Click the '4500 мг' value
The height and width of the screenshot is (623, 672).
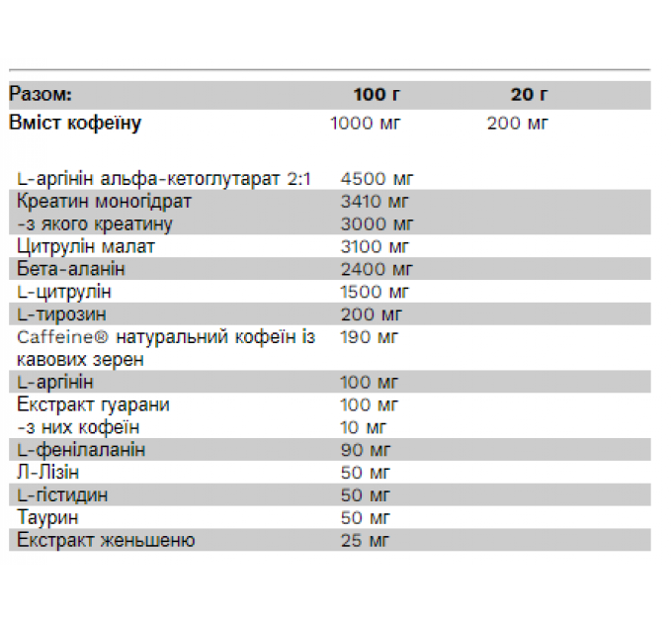pos(377,179)
